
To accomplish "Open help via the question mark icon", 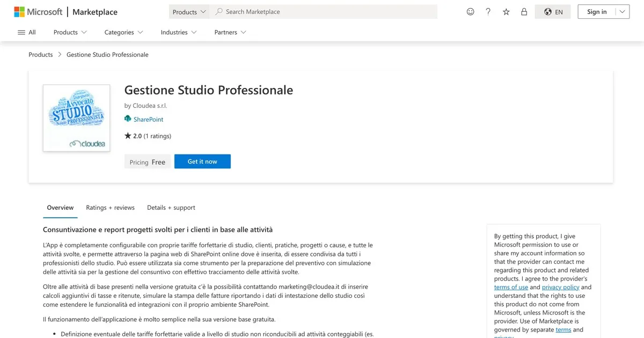I will tap(488, 11).
